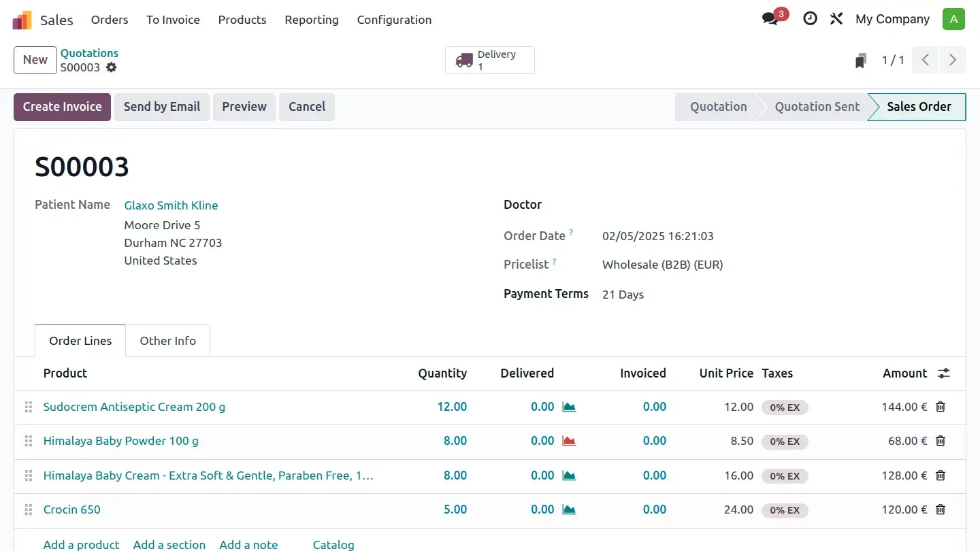
Task: Open the debug tools wrench icon
Action: coord(836,19)
